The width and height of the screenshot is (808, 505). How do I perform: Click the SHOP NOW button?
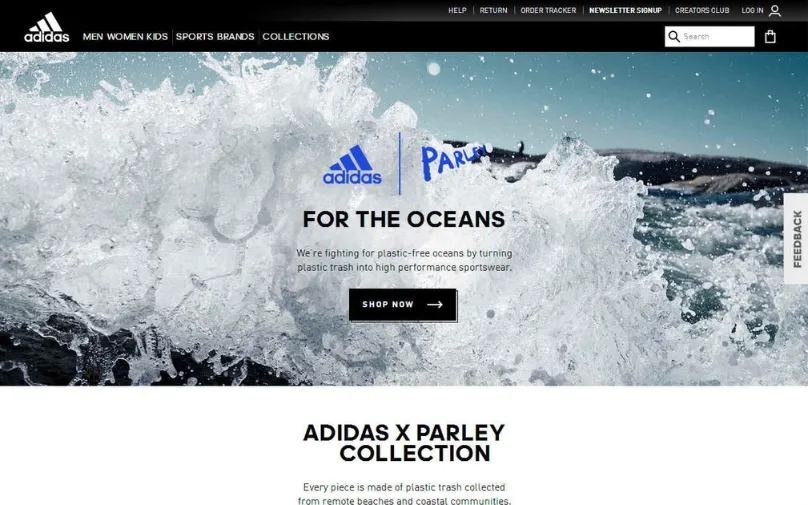[402, 305]
